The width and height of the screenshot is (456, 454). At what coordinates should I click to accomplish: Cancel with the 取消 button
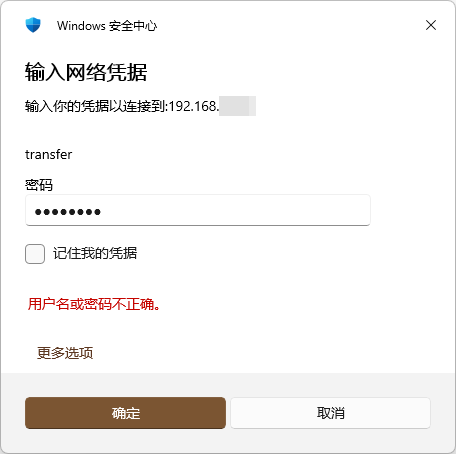coord(330,413)
